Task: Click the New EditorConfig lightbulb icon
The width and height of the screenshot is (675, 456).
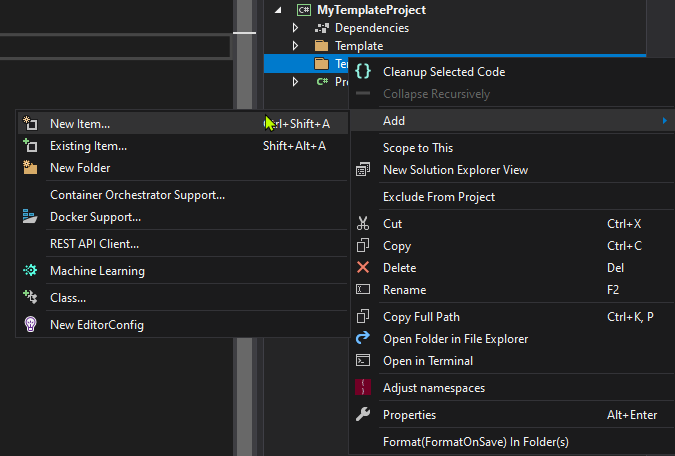Action: (30, 324)
